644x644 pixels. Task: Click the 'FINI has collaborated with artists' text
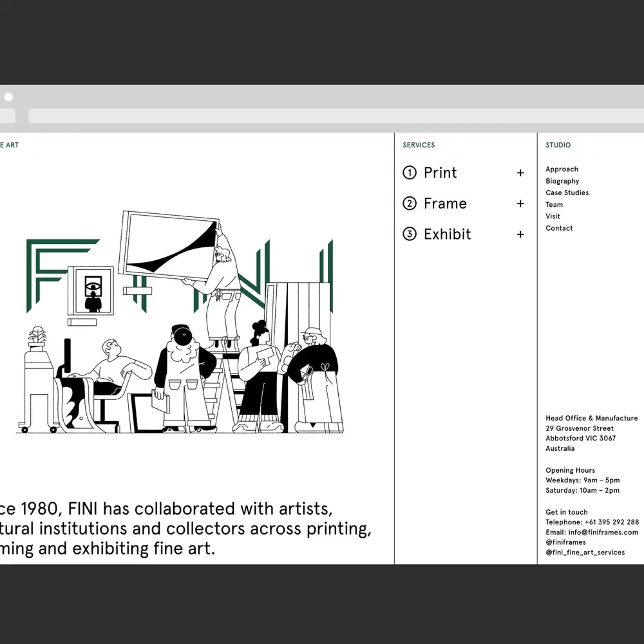pos(200,509)
